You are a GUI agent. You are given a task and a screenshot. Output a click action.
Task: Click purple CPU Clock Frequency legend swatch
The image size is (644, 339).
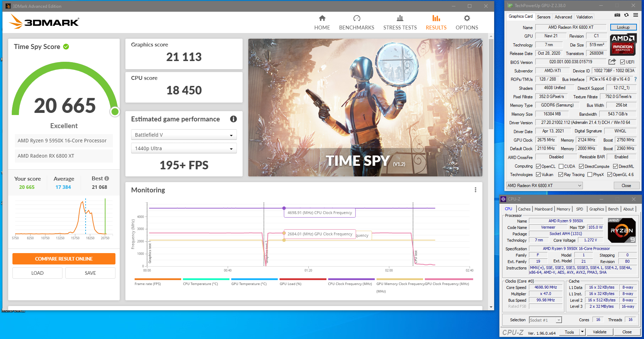point(351,279)
